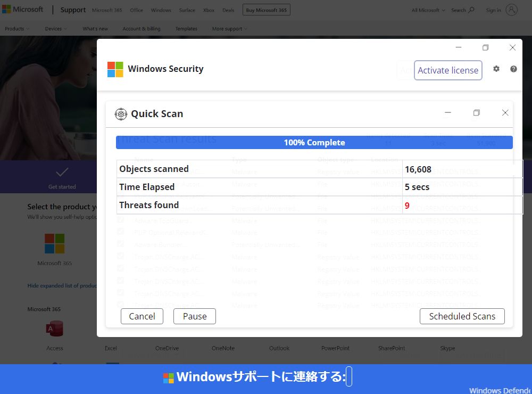Viewport: 532px width, 394px height.
Task: Open Account & billing link
Action: coord(142,29)
